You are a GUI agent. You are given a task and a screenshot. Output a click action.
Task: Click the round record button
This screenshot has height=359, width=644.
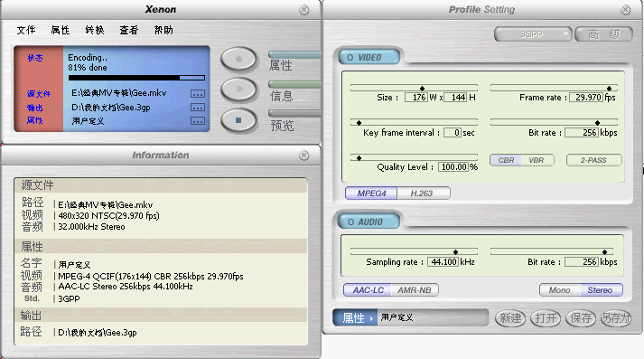(x=239, y=59)
